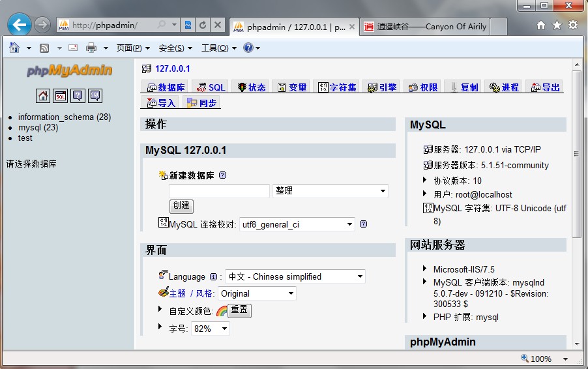Click the info icon next to Language
The width and height of the screenshot is (588, 369).
(213, 276)
